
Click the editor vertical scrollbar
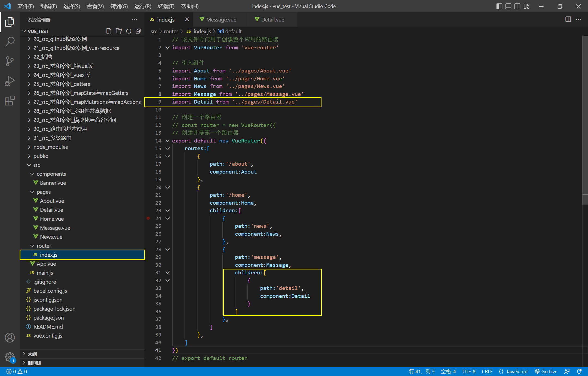585,120
